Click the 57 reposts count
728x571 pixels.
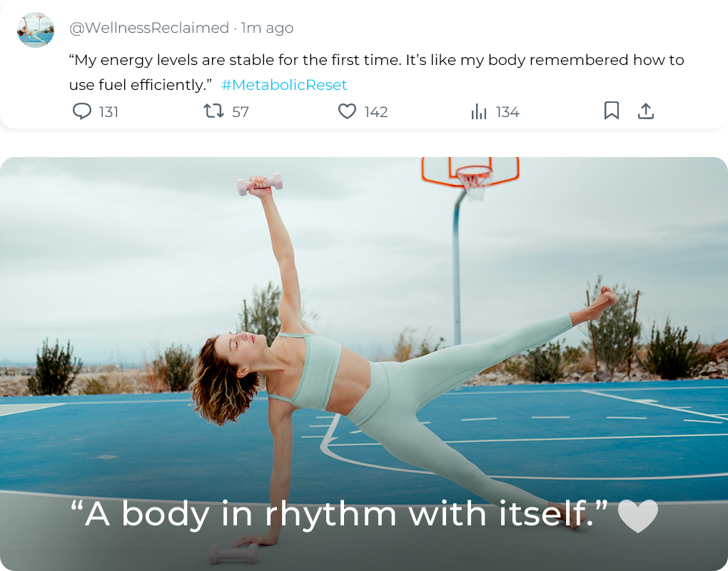[241, 112]
